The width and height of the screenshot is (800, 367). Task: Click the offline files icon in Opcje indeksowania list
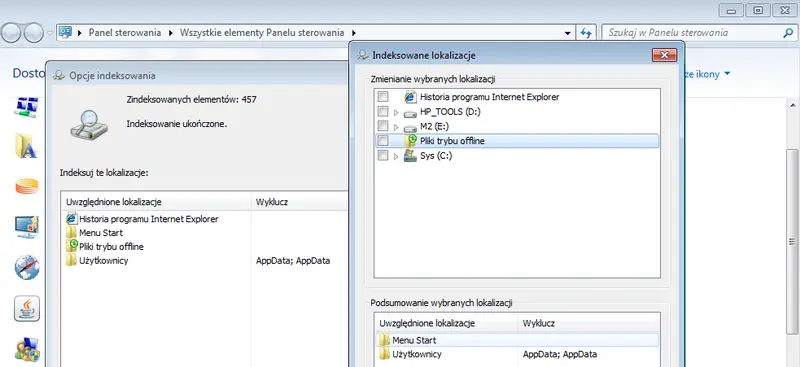coord(71,246)
